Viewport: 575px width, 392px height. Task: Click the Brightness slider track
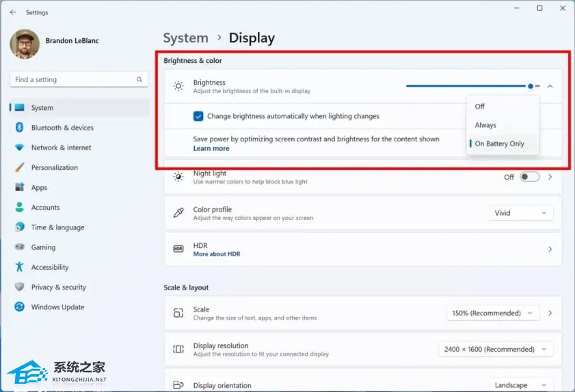(465, 86)
